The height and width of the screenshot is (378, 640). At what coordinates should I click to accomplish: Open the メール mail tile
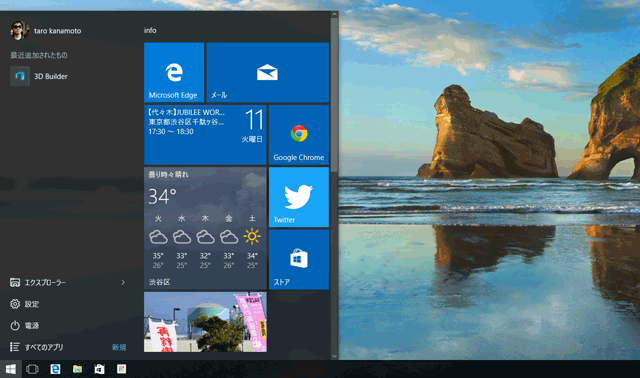267,72
